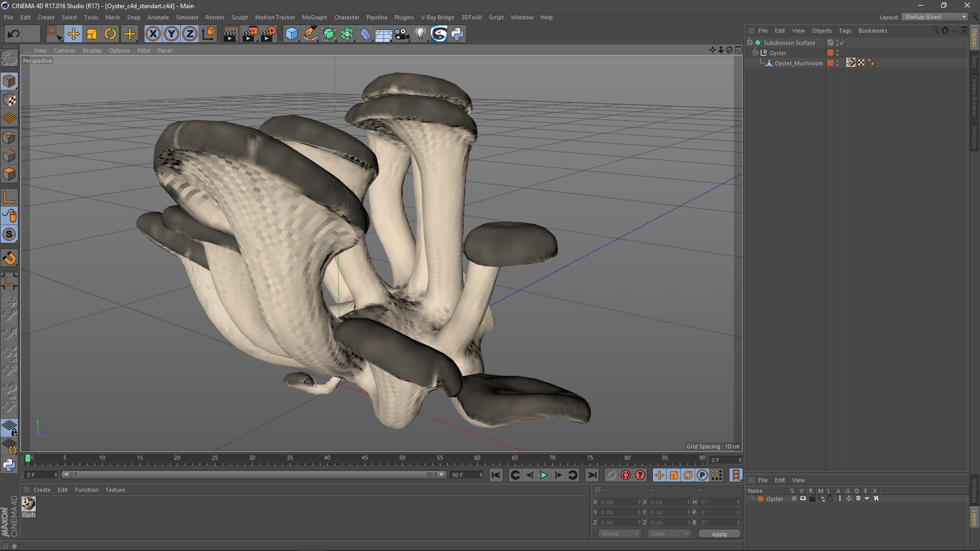The image size is (980, 551).
Task: Add a Cube primitive object
Action: (x=291, y=34)
